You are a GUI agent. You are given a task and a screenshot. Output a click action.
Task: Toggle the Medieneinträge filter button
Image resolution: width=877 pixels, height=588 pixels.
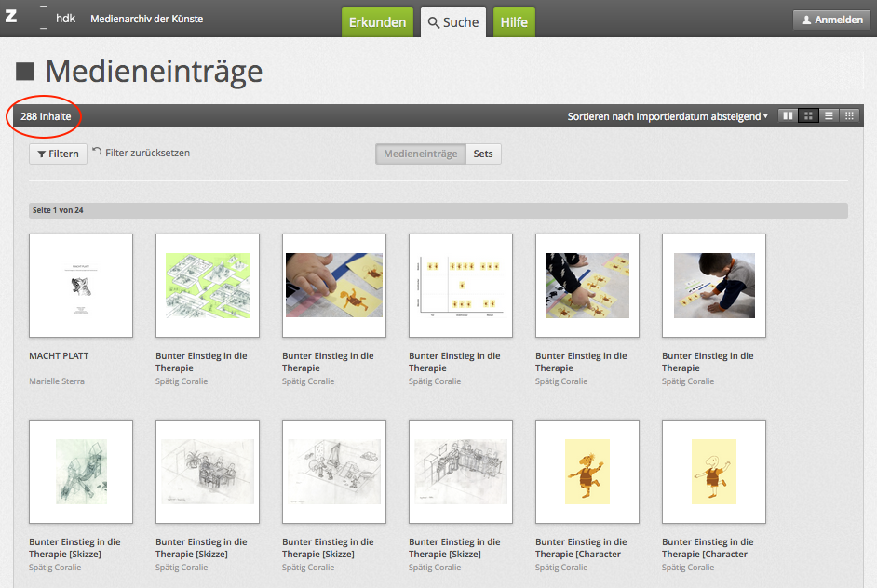click(420, 154)
